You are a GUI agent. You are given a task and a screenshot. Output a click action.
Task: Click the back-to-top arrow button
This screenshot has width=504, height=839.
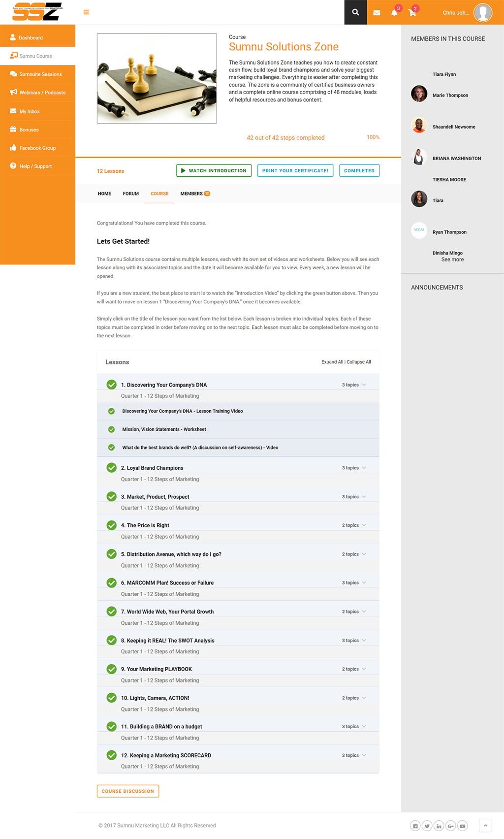click(x=485, y=825)
